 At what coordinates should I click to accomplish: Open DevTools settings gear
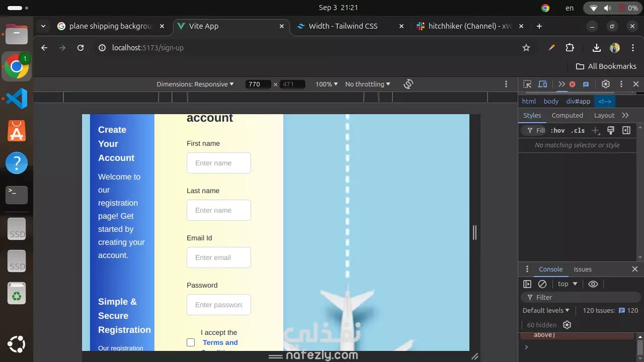click(x=606, y=84)
